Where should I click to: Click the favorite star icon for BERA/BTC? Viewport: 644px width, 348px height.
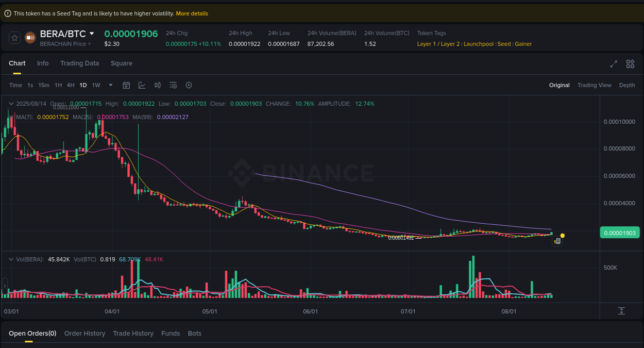click(14, 38)
